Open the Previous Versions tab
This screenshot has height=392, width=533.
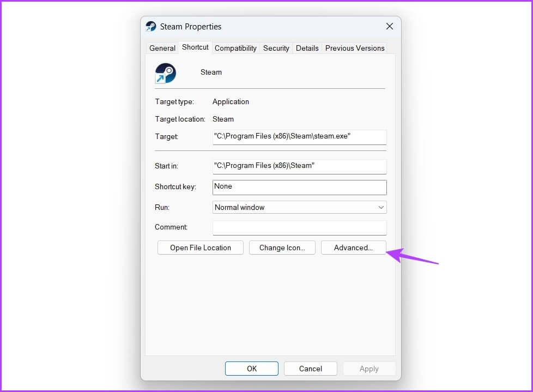pos(355,49)
